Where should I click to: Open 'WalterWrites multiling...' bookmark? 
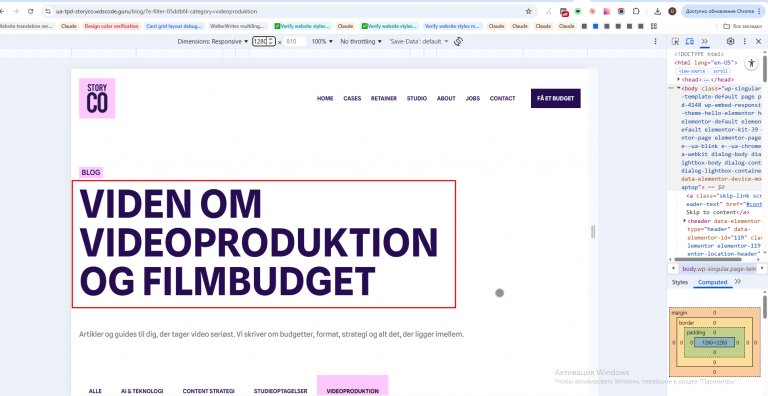click(237, 26)
